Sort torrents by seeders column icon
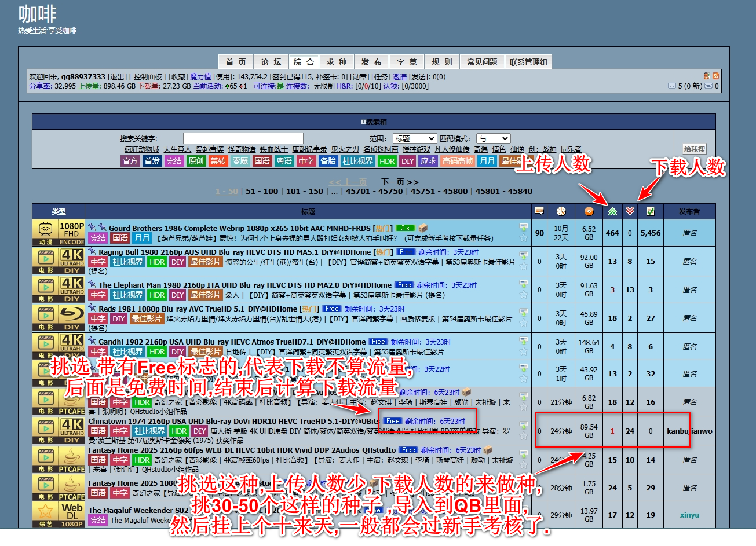Viewport: 756px width, 546px height. pos(612,211)
